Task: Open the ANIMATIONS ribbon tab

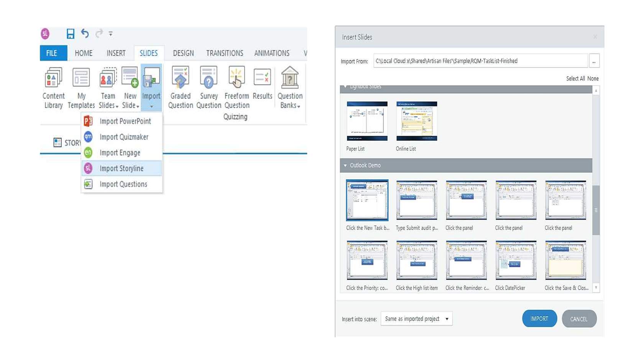Action: (x=272, y=53)
